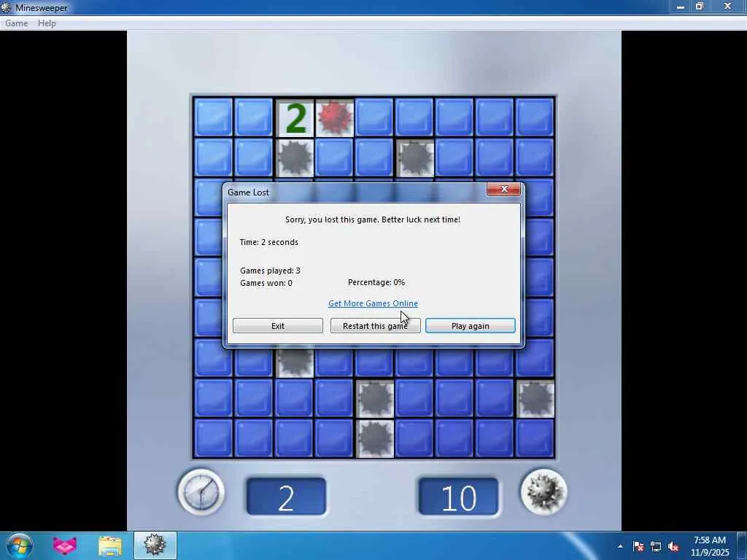Viewport: 747px width, 560px height.
Task: Click the top-left blue tile of the board
Action: click(x=214, y=117)
